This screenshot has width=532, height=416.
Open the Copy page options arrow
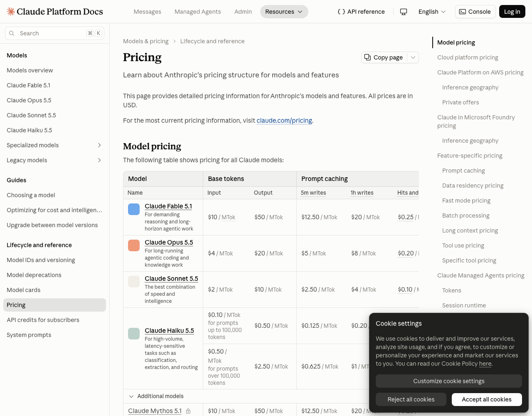[x=413, y=57]
